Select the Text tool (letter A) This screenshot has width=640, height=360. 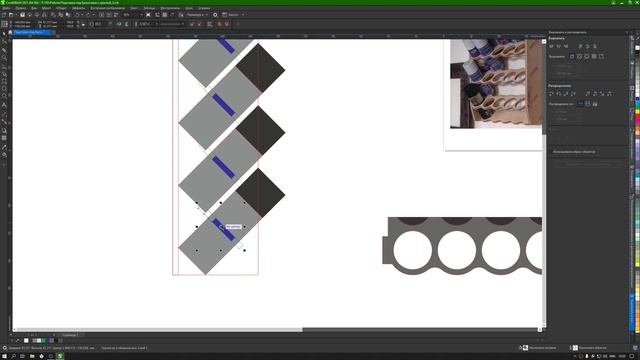point(4,105)
